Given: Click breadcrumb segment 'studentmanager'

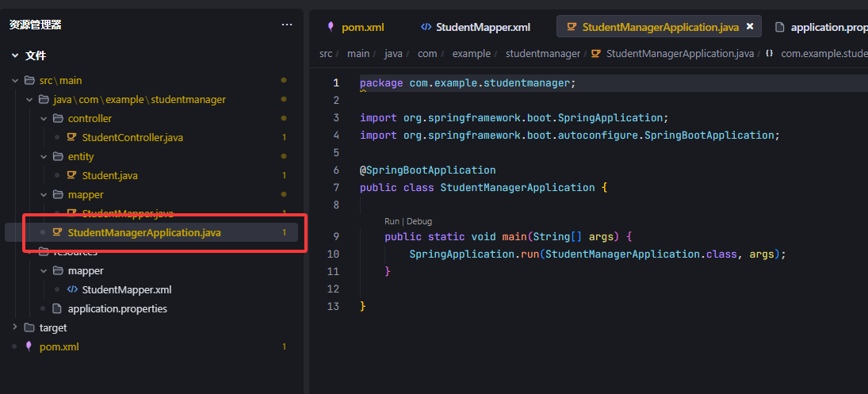Looking at the screenshot, I should pyautogui.click(x=542, y=54).
